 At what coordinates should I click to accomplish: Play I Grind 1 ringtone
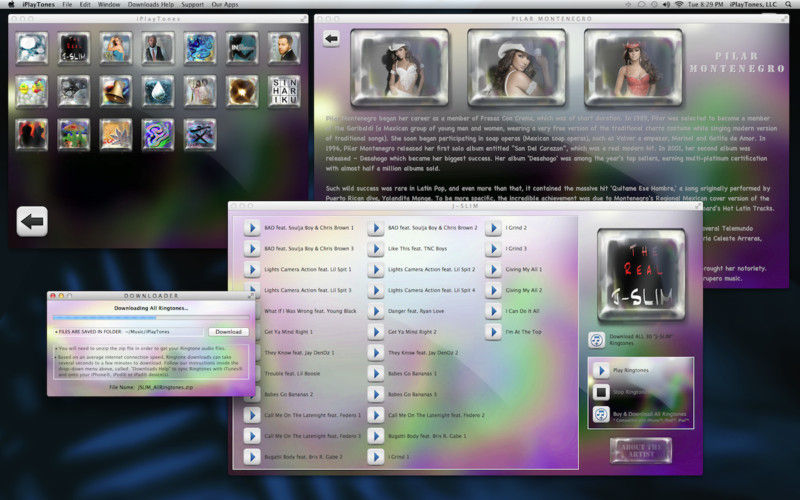[376, 457]
